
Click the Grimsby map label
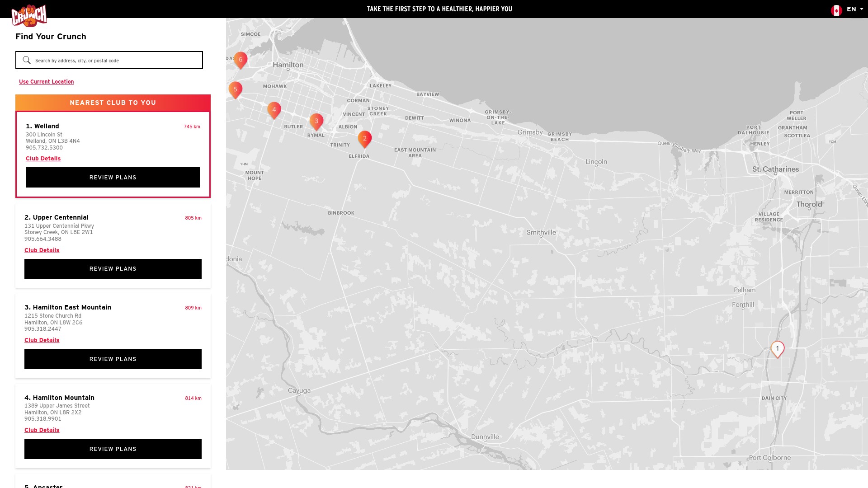pos(530,132)
